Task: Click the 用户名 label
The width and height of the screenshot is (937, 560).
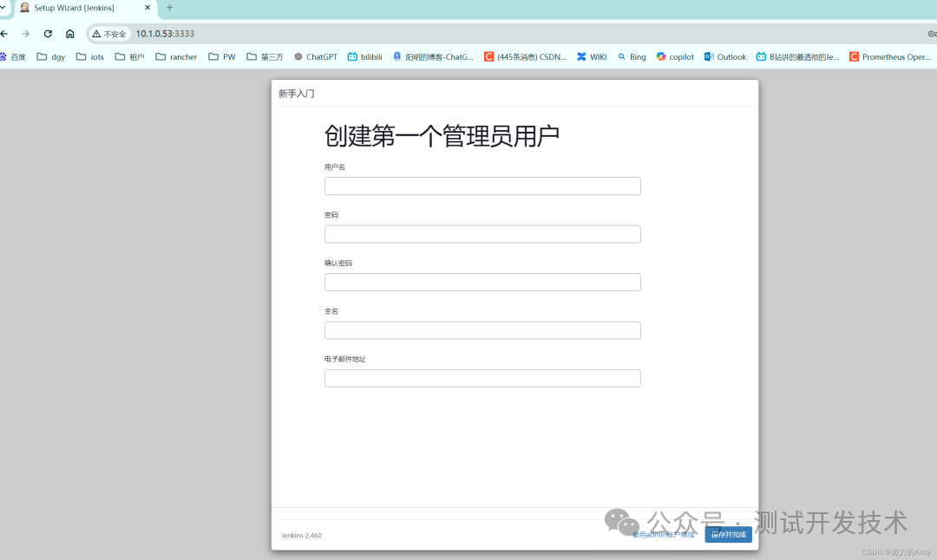Action: coord(335,167)
